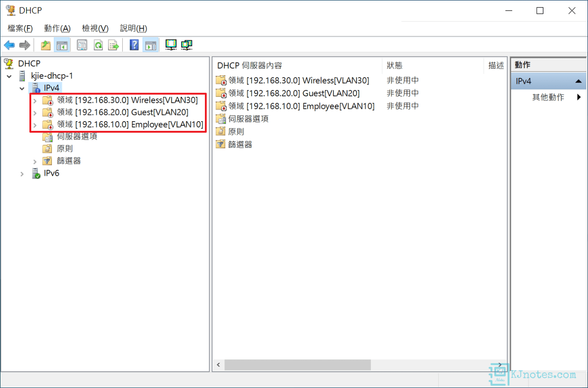Open the 動作(A) menu
Screen dimensions: 588x388
(x=57, y=28)
